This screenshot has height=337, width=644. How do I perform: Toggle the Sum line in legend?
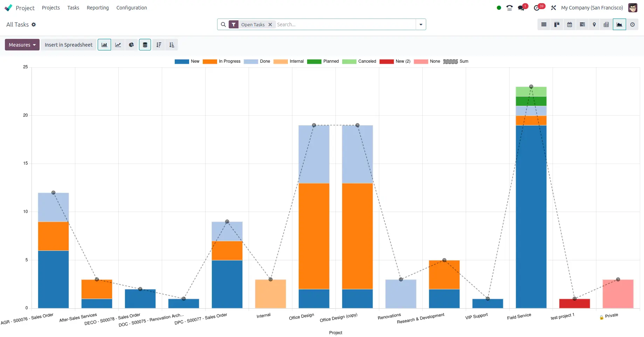point(456,61)
